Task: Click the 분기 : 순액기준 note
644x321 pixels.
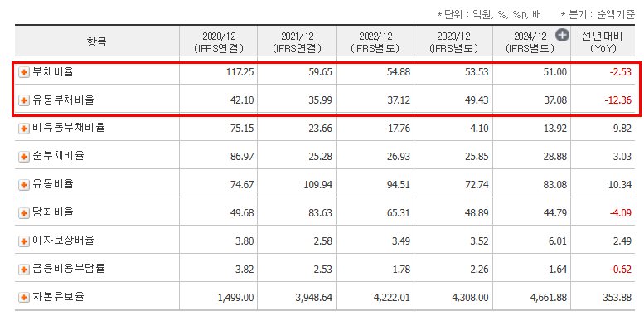Action: (x=598, y=15)
